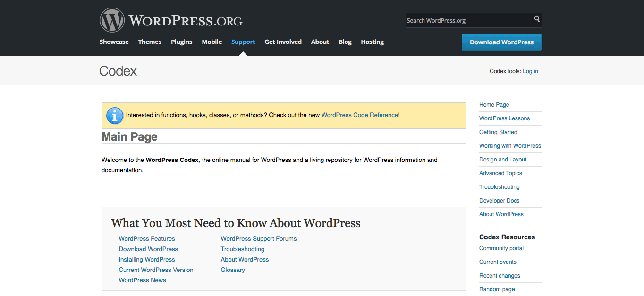Viewport: 644px width, 296px height.
Task: Open the WordPress Support Forums link
Action: (x=258, y=238)
